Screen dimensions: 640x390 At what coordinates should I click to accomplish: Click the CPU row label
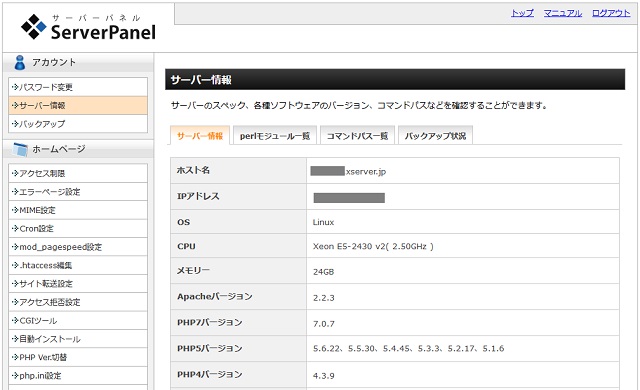[186, 246]
